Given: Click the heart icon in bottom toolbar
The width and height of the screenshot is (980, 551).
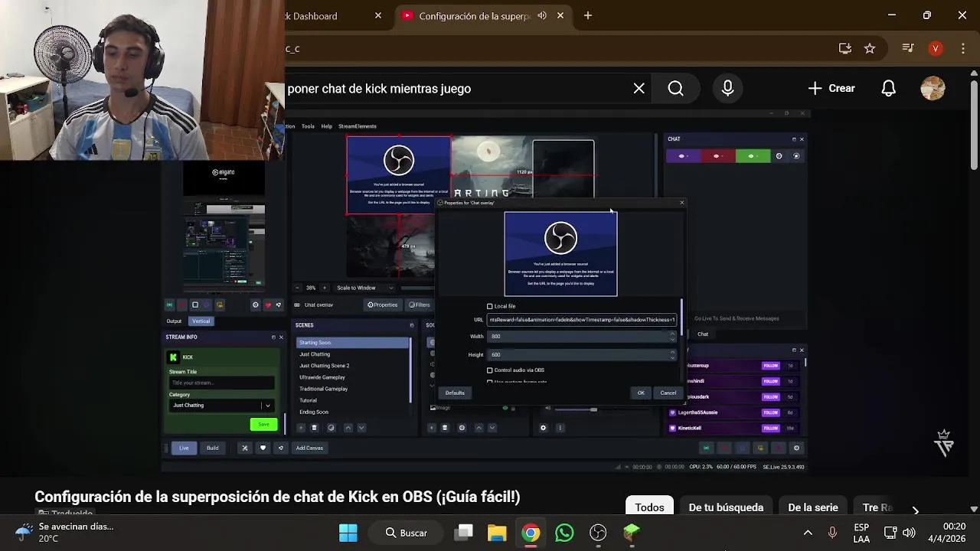Looking at the screenshot, I should point(263,448).
